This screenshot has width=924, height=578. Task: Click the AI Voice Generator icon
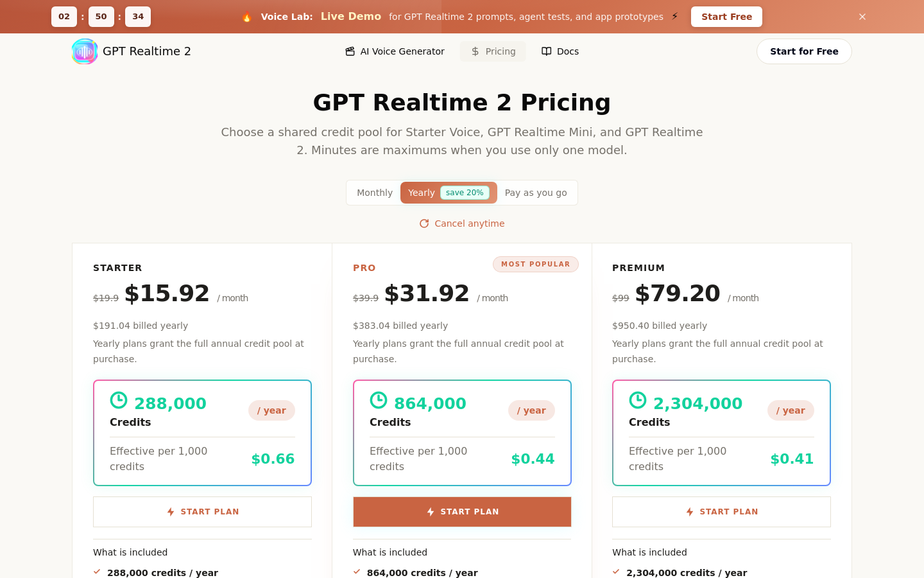pyautogui.click(x=350, y=51)
